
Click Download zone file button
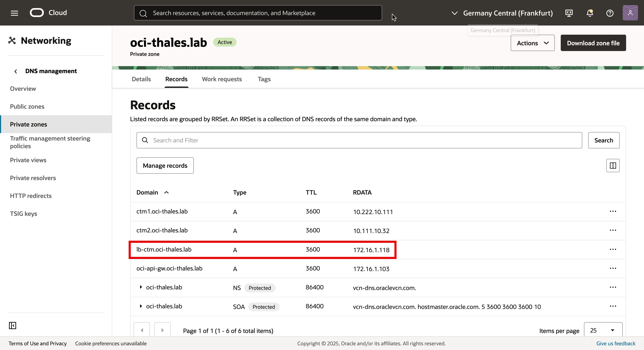point(593,43)
